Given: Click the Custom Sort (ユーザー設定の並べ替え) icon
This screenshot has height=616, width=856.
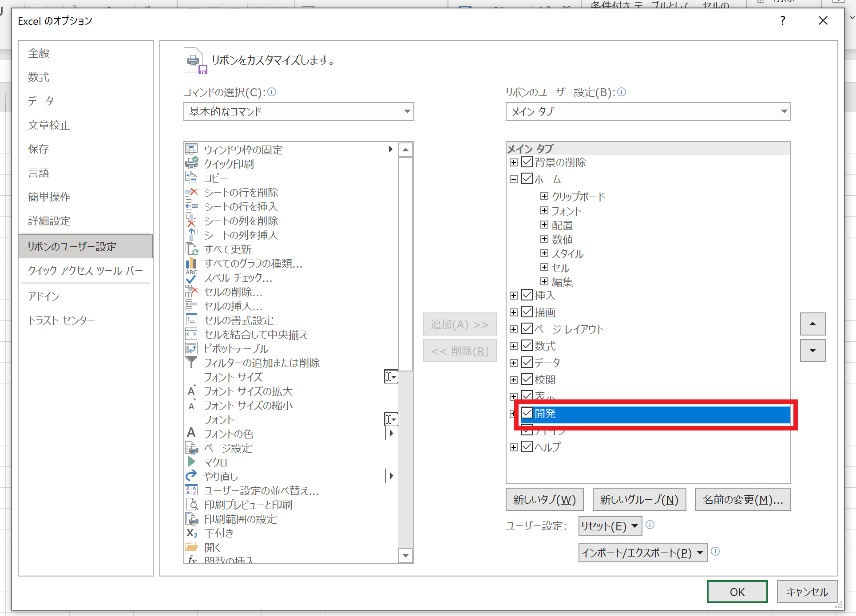Looking at the screenshot, I should click(191, 490).
